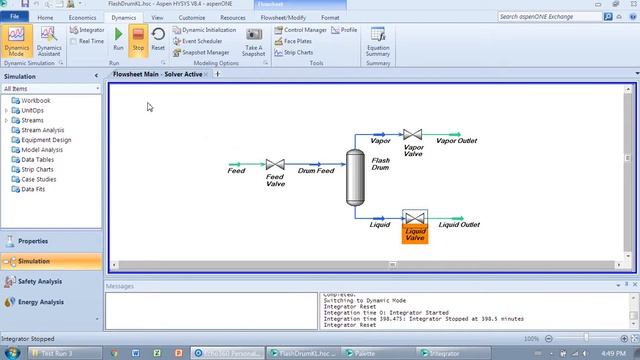
Task: Expand the UnitOps tree node
Action: tap(6, 111)
